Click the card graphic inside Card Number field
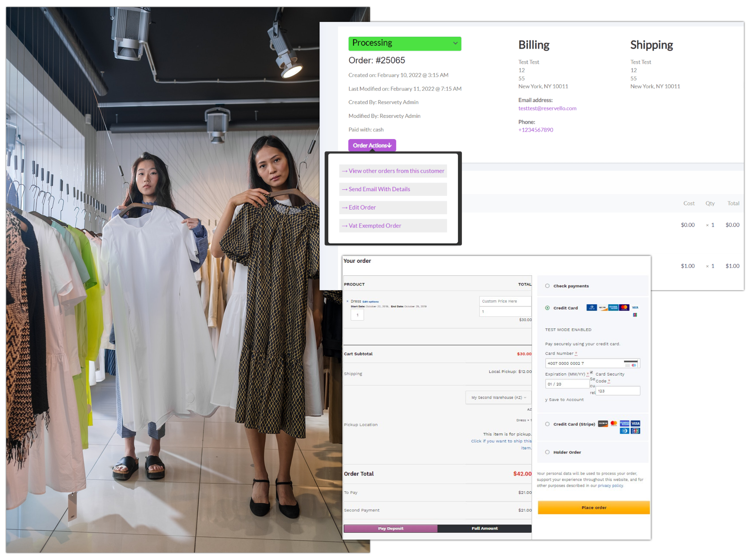The width and height of the screenshot is (755, 560). [631, 363]
